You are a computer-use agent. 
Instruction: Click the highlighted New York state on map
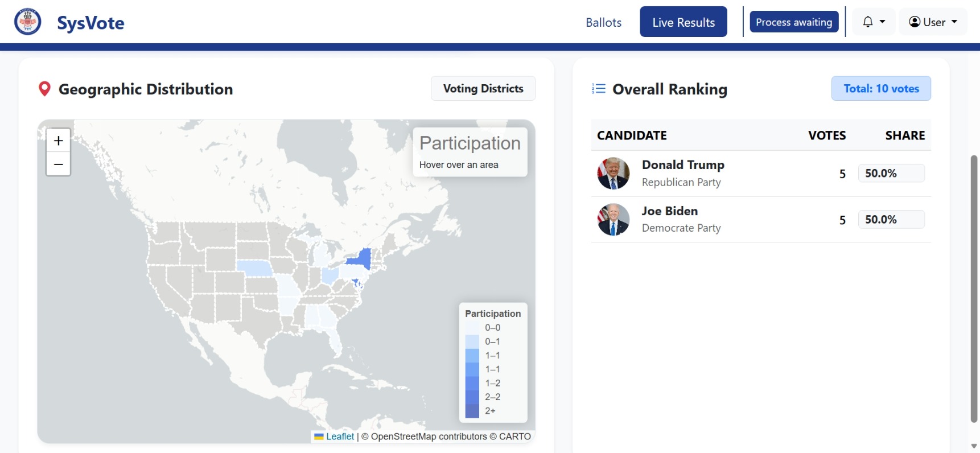coord(361,260)
